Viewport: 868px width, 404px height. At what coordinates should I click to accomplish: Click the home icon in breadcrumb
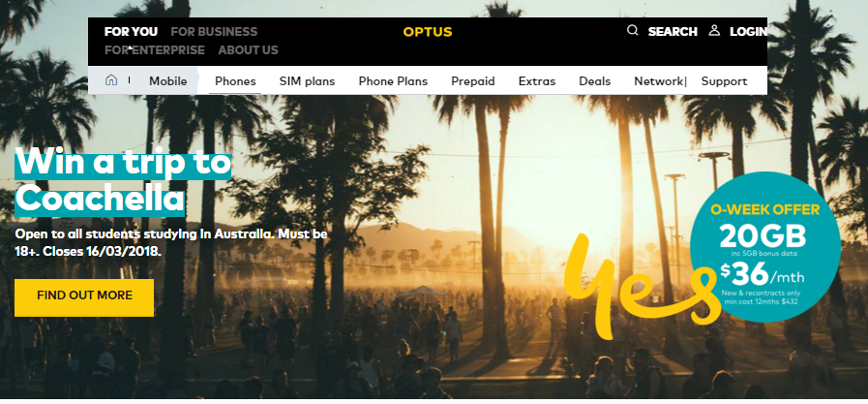point(110,80)
